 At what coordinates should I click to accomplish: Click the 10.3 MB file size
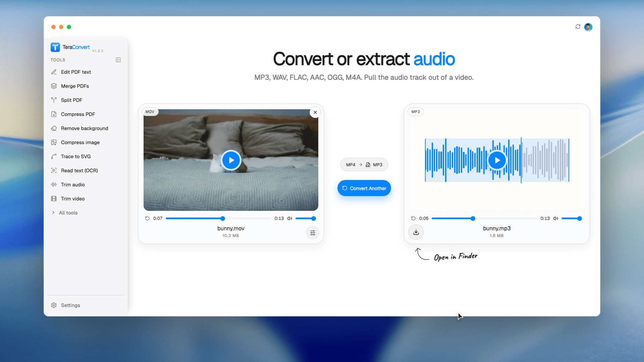point(231,236)
